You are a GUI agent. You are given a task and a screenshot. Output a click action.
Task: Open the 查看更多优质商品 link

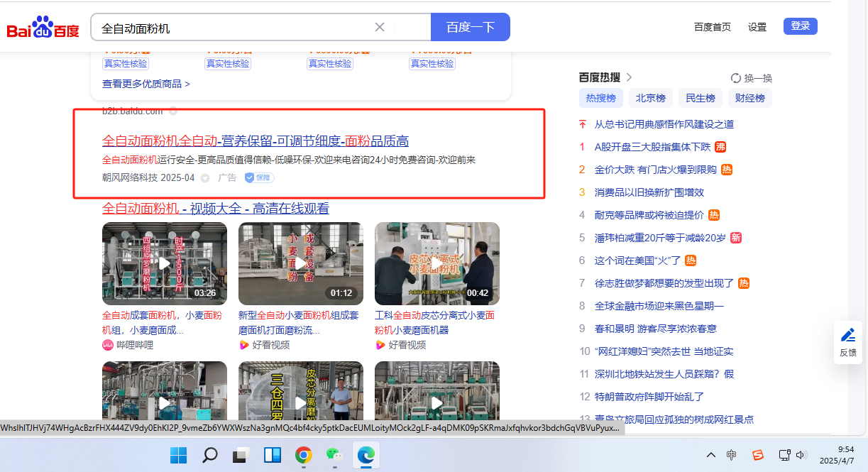146,84
